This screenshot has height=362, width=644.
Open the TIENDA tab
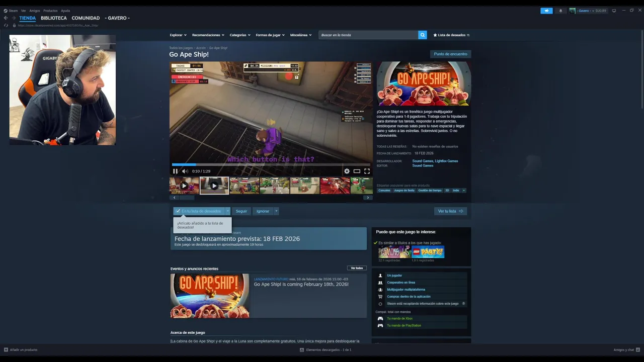point(28,18)
